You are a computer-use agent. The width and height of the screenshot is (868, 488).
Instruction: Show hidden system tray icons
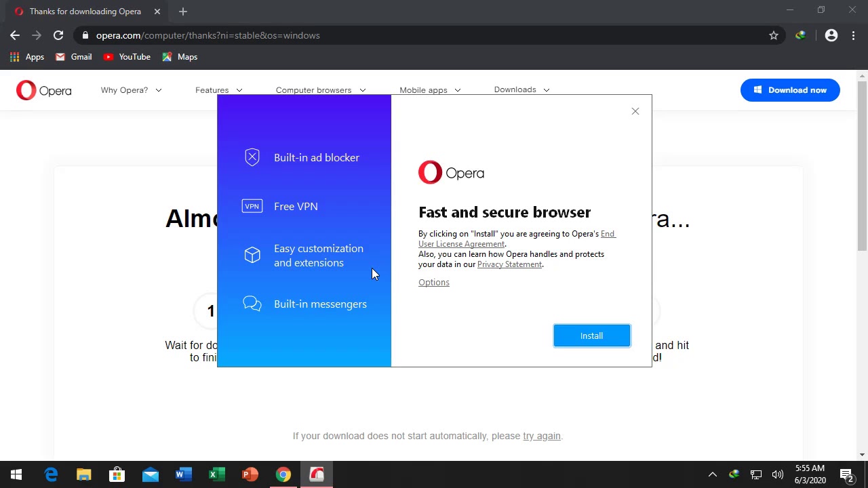(713, 474)
